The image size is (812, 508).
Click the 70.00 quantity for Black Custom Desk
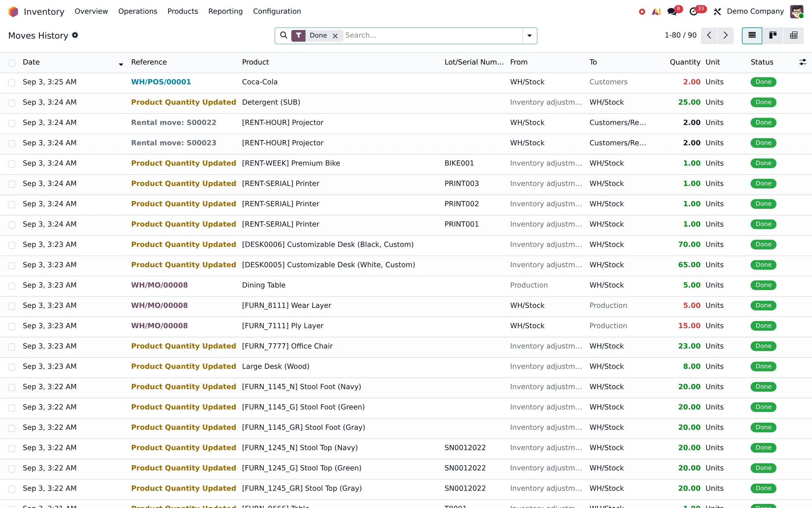(x=689, y=244)
